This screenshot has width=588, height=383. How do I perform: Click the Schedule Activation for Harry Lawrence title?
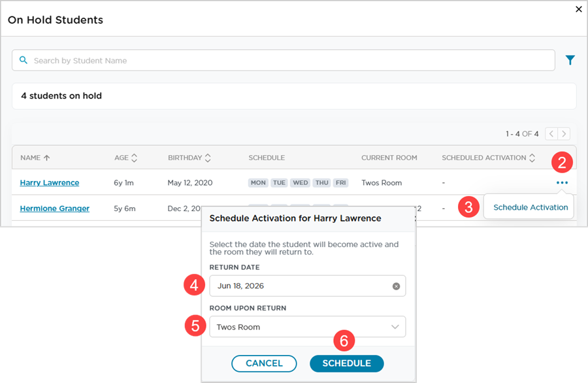point(295,218)
